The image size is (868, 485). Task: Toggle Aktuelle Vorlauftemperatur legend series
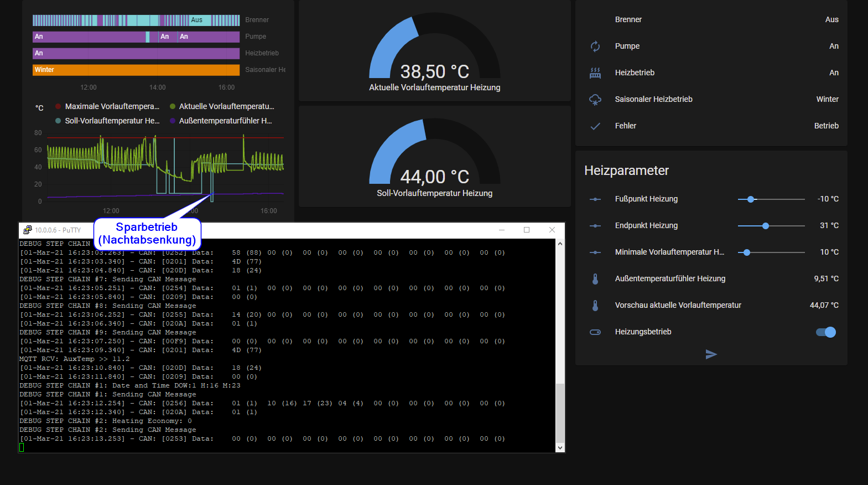tap(222, 106)
